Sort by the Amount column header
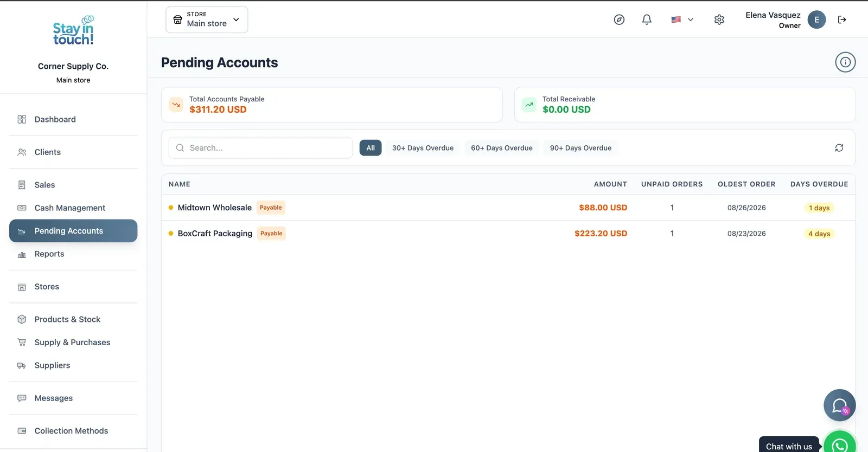Screen dimensions: 868x452 click(610, 184)
